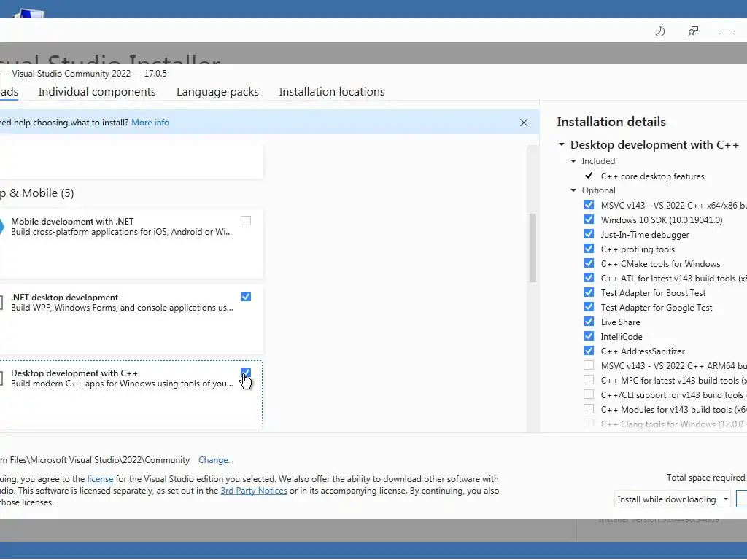Uncheck C++ ATL for latest v143 build tools
Viewport: 747px width, 560px height.
[x=589, y=278]
